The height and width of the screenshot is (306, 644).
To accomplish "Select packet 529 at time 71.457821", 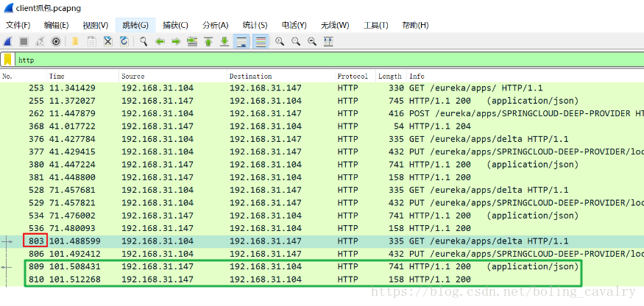I will [322, 202].
